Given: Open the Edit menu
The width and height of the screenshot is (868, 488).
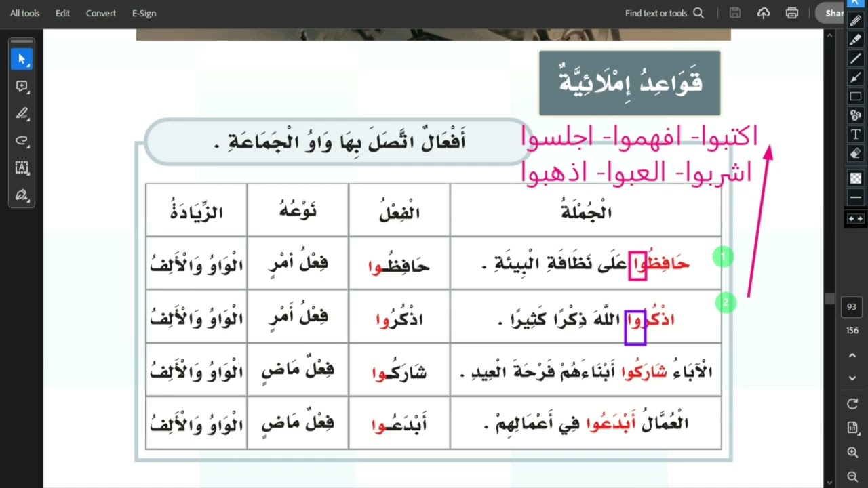Looking at the screenshot, I should [x=62, y=13].
